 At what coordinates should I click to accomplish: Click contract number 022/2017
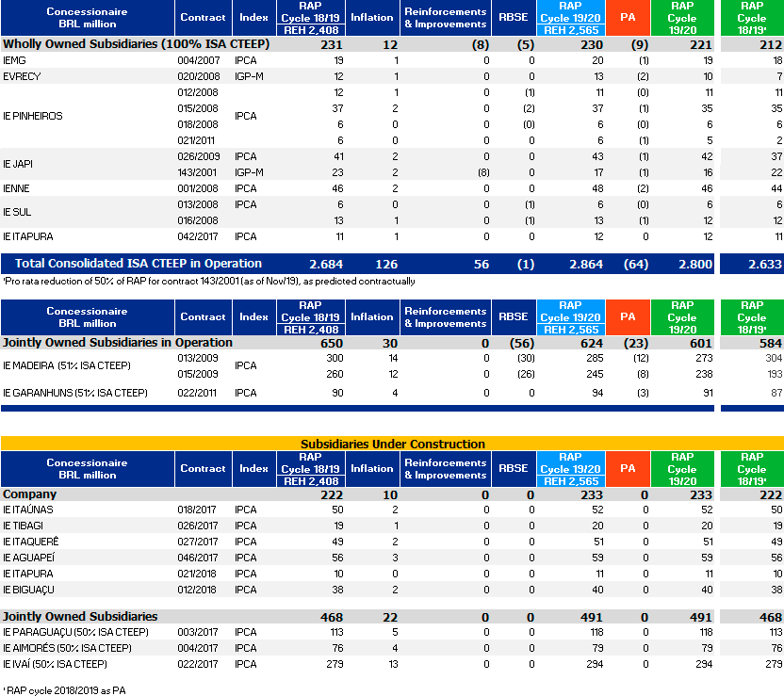point(198,664)
